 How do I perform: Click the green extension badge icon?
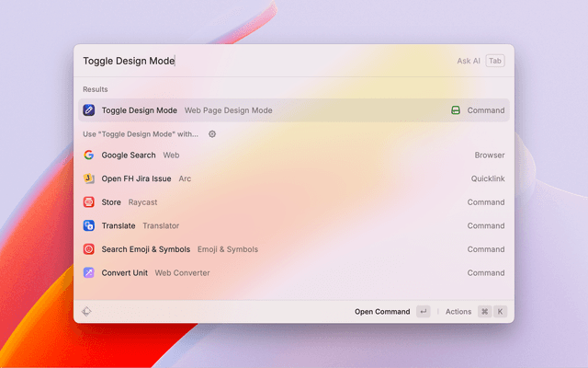(455, 110)
